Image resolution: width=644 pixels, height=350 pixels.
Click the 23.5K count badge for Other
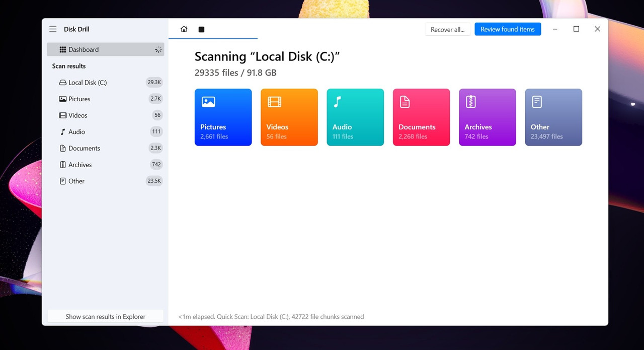coord(154,181)
